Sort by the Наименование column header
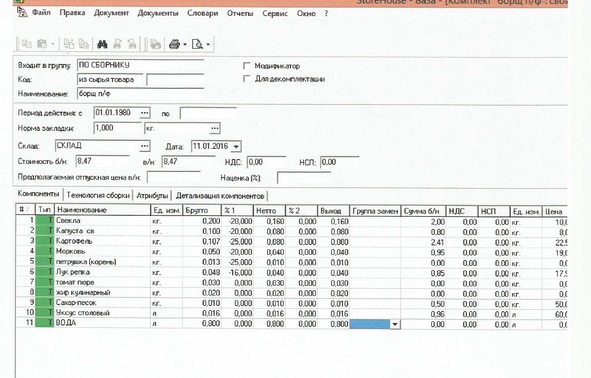This screenshot has width=591, height=378. 102,210
